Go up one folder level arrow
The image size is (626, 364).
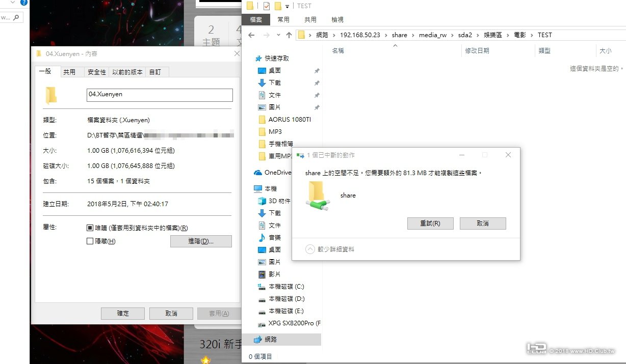pyautogui.click(x=289, y=35)
